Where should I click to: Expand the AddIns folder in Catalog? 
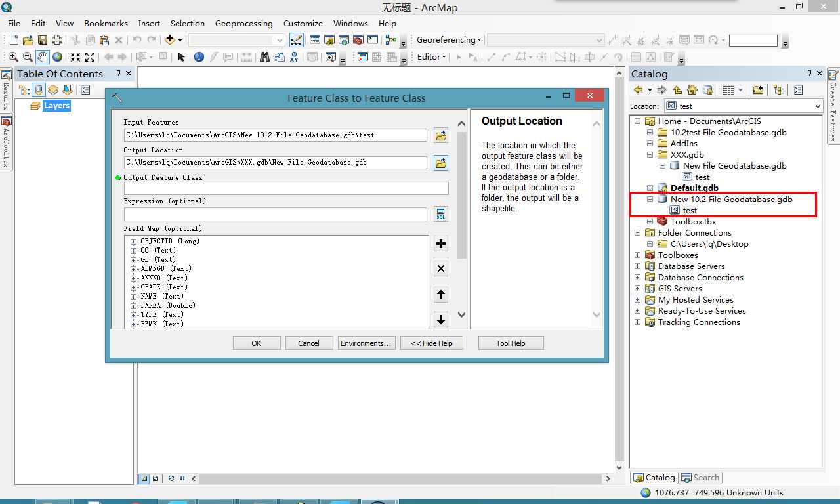coord(650,143)
